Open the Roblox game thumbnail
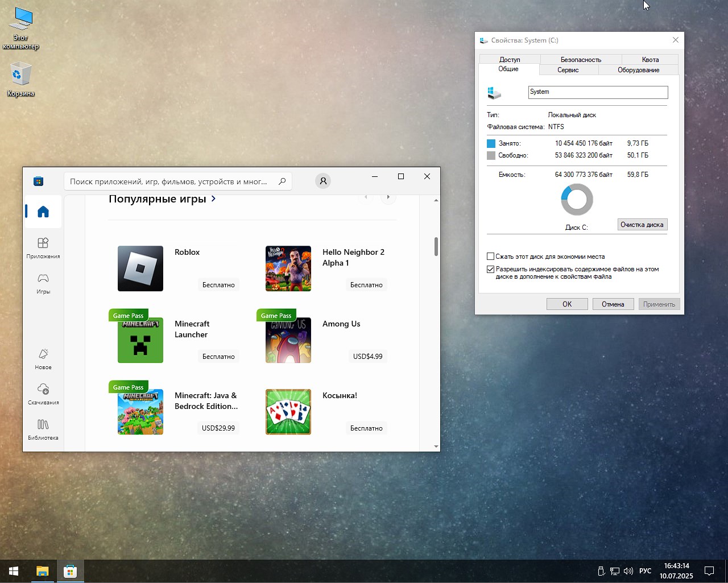728x583 pixels. [x=140, y=268]
